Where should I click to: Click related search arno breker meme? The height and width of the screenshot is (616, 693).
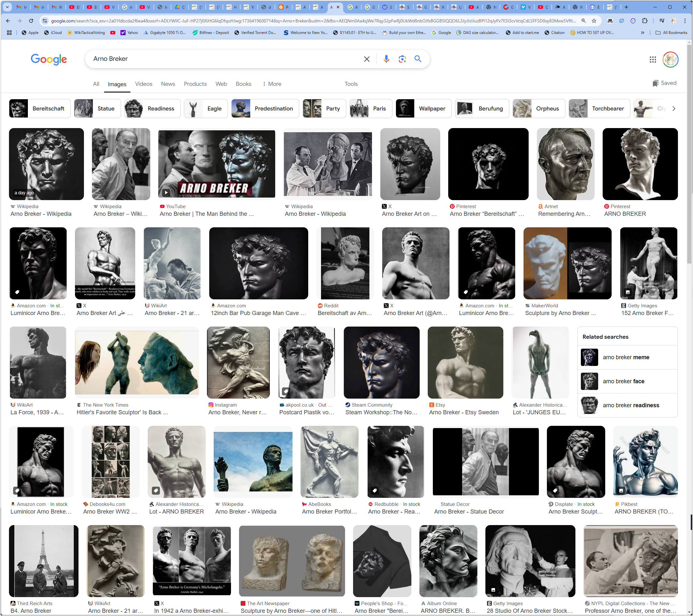[x=627, y=357]
